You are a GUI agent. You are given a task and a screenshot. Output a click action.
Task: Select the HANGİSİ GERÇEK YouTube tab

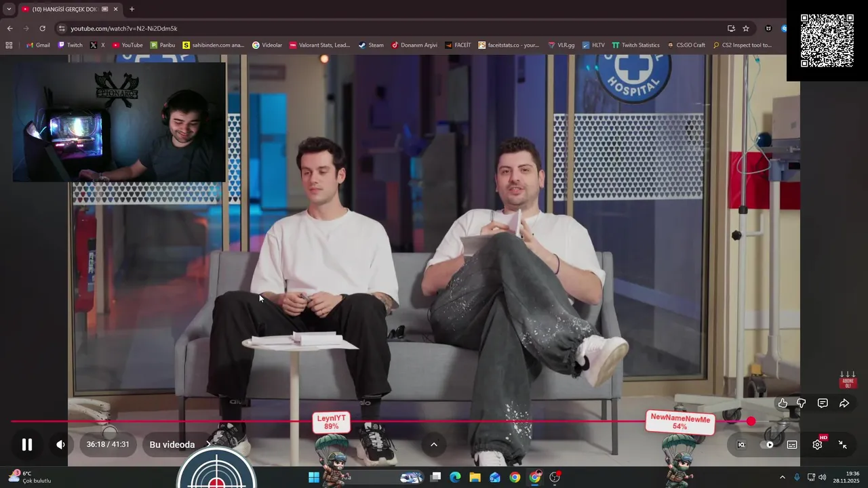click(69, 9)
